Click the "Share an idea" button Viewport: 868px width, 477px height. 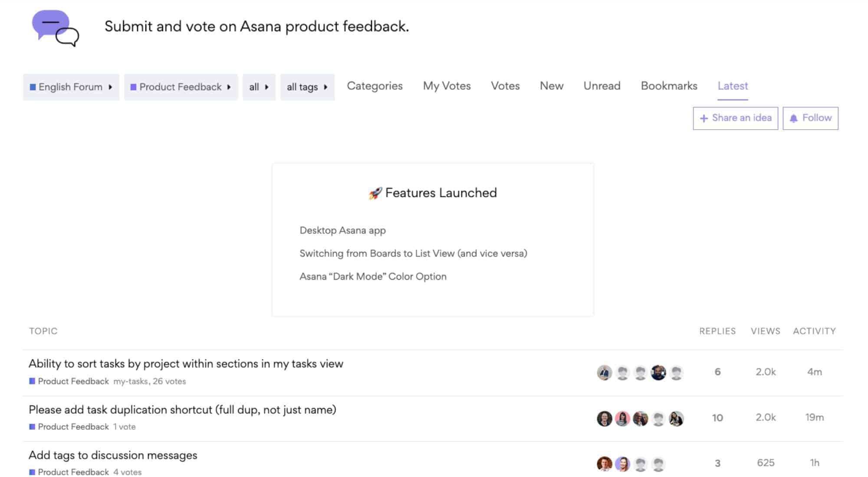pos(735,118)
